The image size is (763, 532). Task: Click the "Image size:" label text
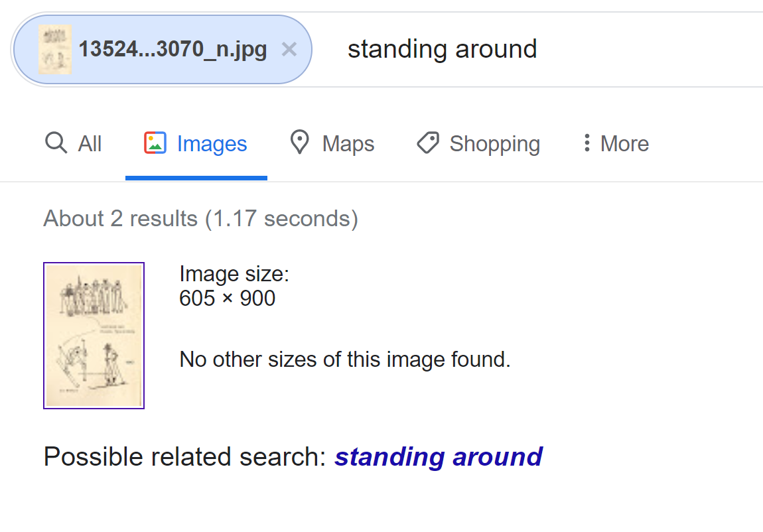point(234,274)
